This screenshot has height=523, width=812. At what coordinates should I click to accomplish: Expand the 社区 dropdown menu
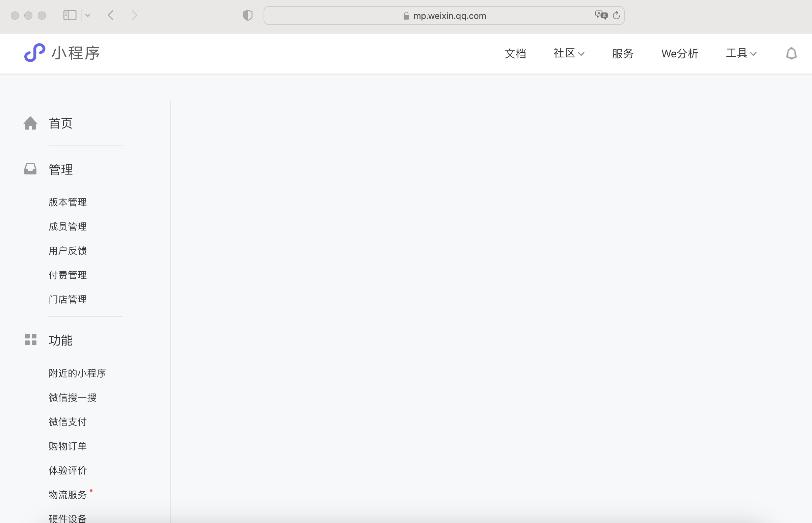(x=569, y=53)
